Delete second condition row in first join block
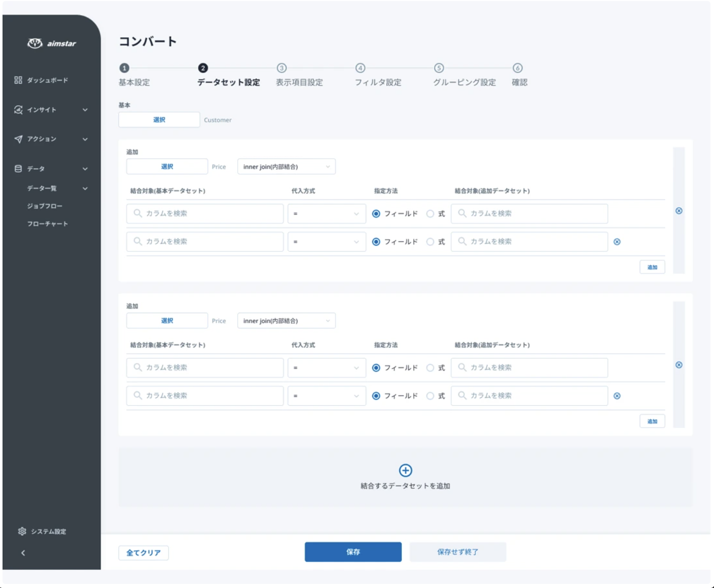 pyautogui.click(x=617, y=242)
